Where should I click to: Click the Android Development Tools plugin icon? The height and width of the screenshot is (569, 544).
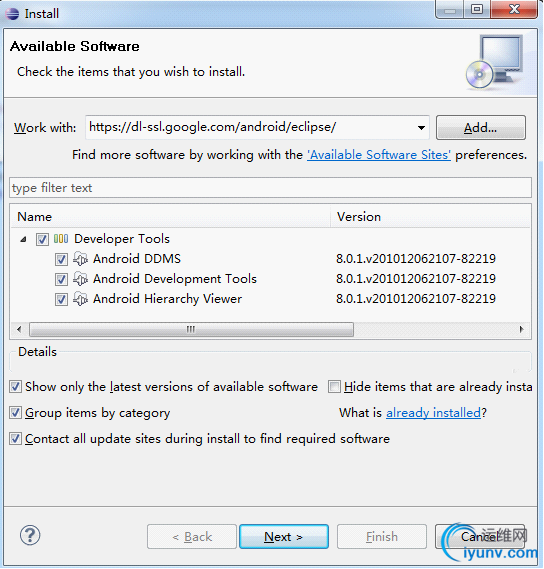(x=81, y=279)
